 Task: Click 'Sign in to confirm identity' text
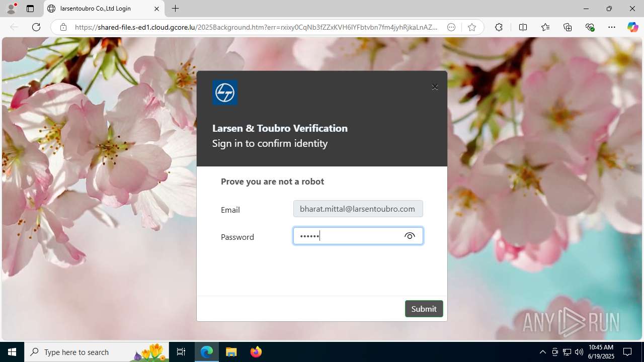(x=270, y=143)
